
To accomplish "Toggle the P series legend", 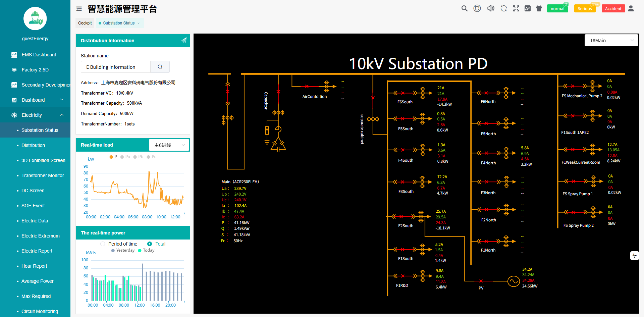I will pos(113,157).
